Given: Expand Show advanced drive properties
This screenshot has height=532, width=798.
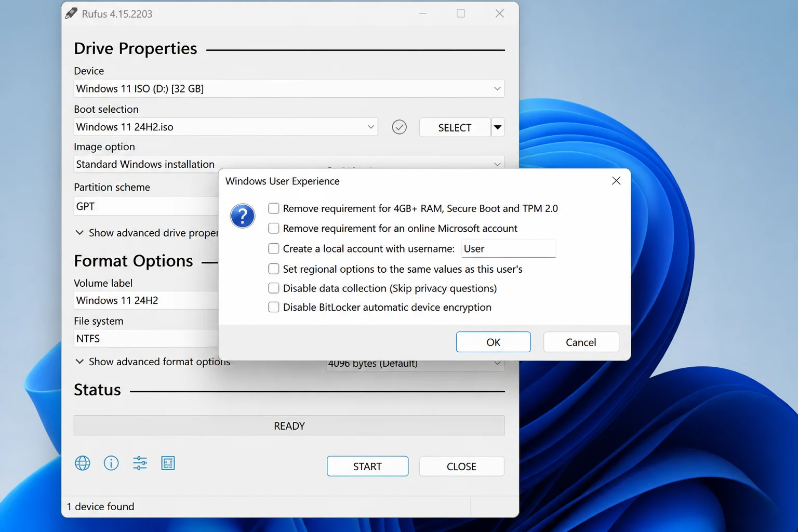Looking at the screenshot, I should click(x=147, y=233).
